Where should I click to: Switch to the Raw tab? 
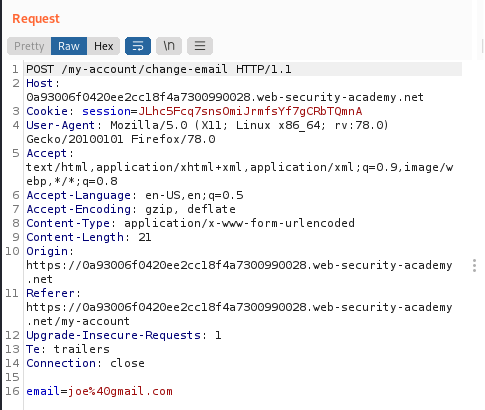click(x=69, y=46)
